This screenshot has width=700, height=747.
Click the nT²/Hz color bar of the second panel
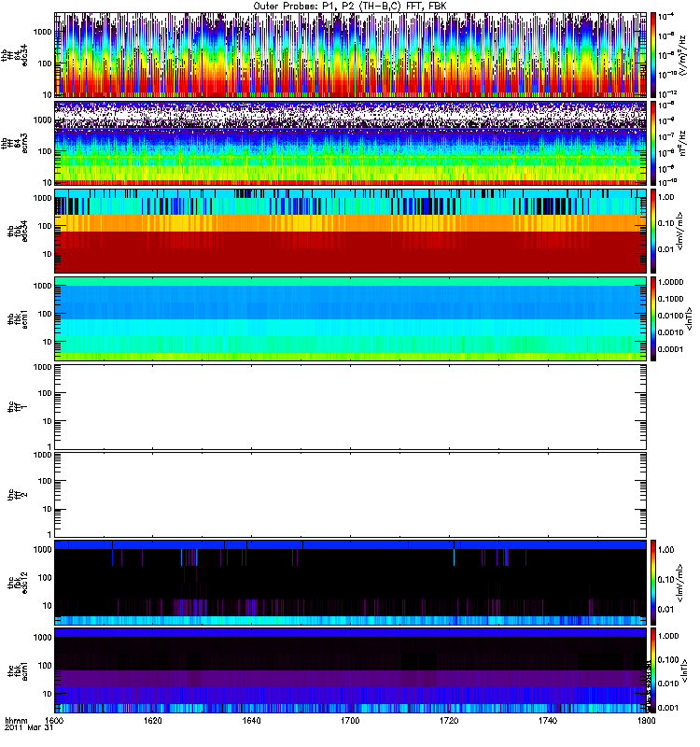654,142
